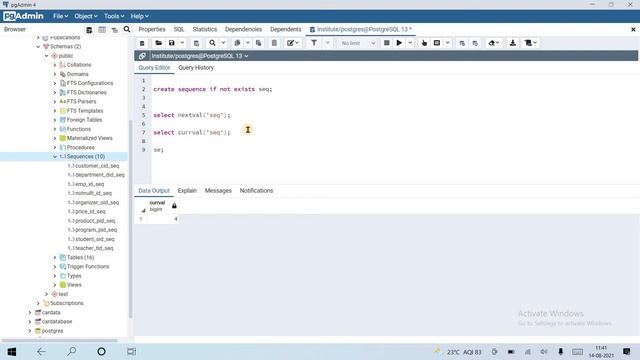The width and height of the screenshot is (640, 360).
Task: Click the lock icon in currval column header
Action: [x=174, y=206]
